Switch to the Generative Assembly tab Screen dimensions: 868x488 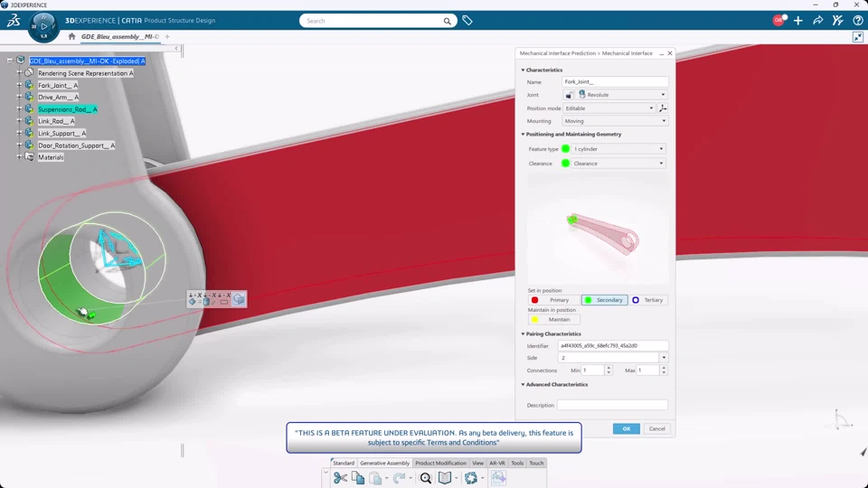tap(385, 463)
